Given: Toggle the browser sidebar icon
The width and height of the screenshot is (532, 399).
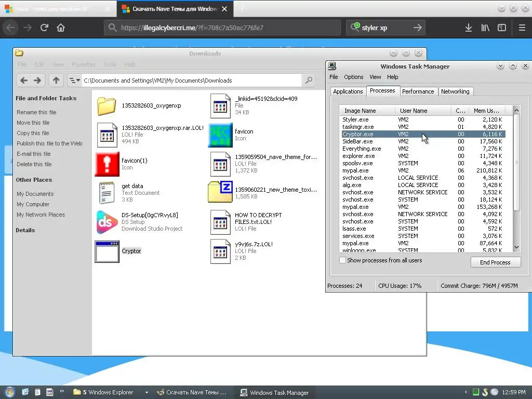Looking at the screenshot, I should 502,28.
